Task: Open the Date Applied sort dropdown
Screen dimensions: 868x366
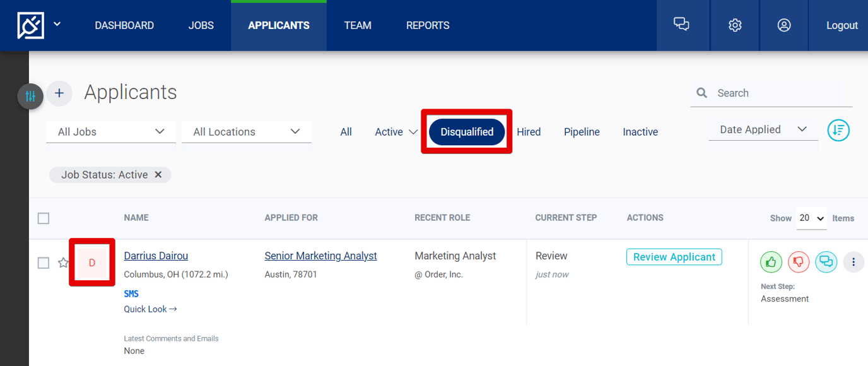Action: [763, 129]
